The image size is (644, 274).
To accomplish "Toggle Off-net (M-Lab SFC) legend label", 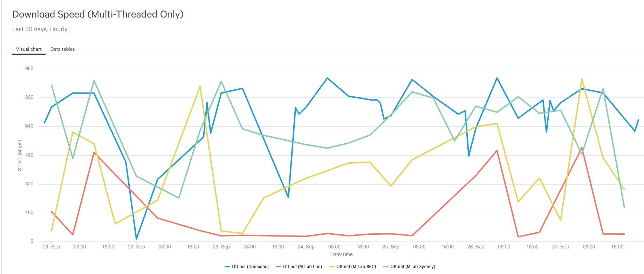I will click(356, 267).
